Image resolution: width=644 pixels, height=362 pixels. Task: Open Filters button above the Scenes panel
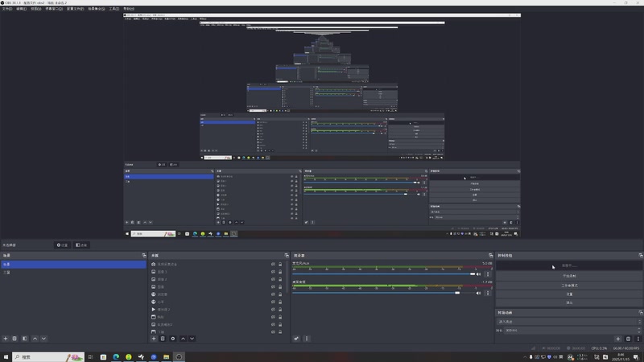pos(81,245)
